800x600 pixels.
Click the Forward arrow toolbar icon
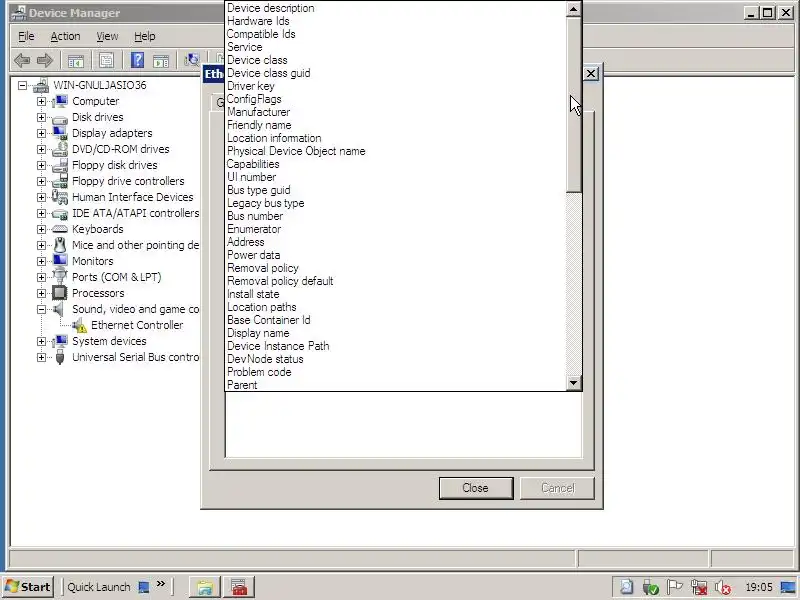pyautogui.click(x=45, y=60)
